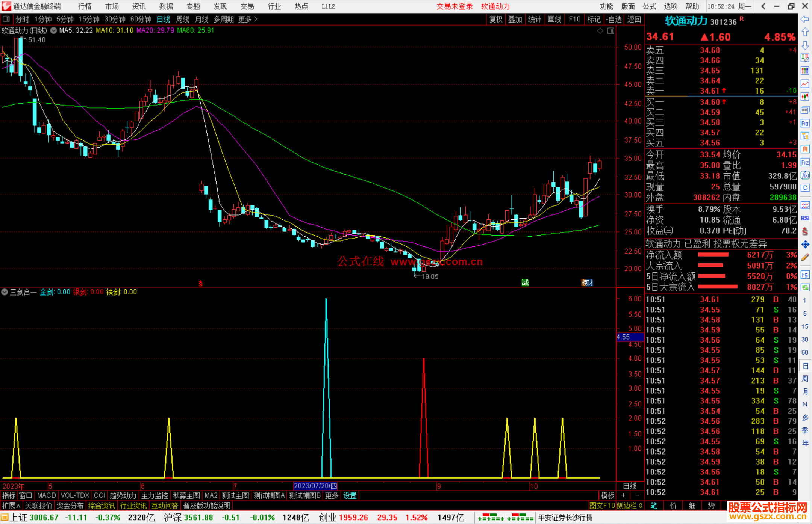Click the trend line chart sidebar icon
This screenshot has height=524, width=812.
(x=805, y=84)
